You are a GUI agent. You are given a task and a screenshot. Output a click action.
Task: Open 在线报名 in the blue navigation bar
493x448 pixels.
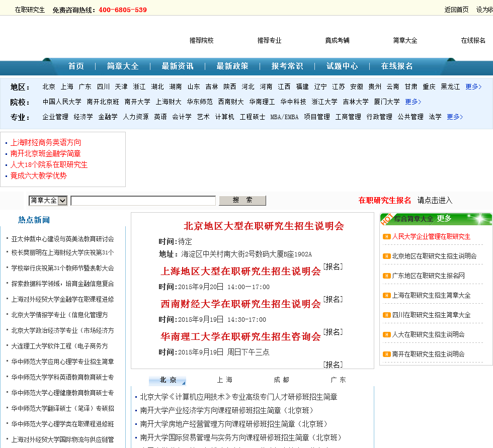click(x=397, y=66)
